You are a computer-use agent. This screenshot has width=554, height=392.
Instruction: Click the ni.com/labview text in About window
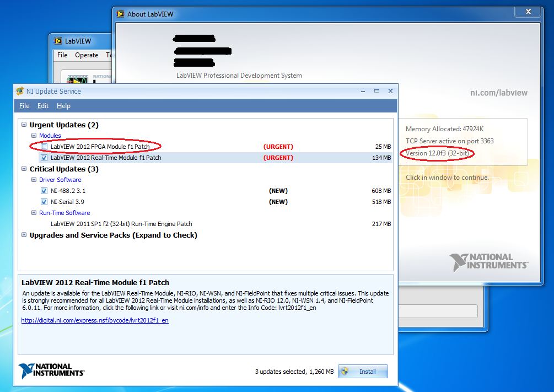pyautogui.click(x=498, y=93)
